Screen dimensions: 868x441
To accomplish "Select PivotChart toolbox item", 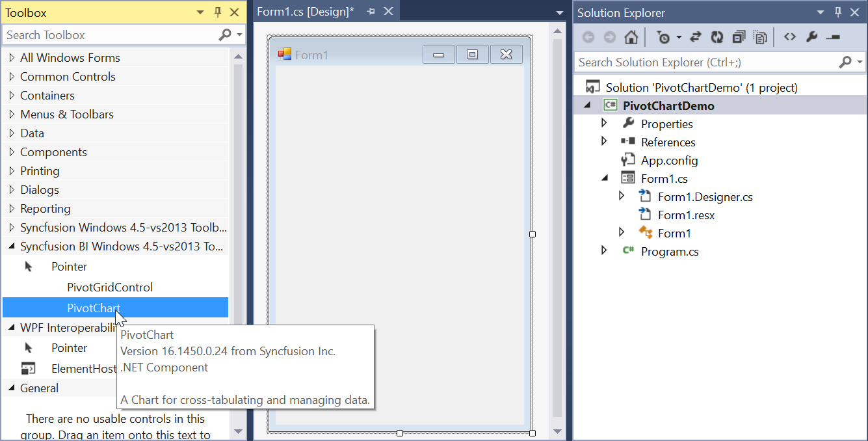I will tap(116, 308).
